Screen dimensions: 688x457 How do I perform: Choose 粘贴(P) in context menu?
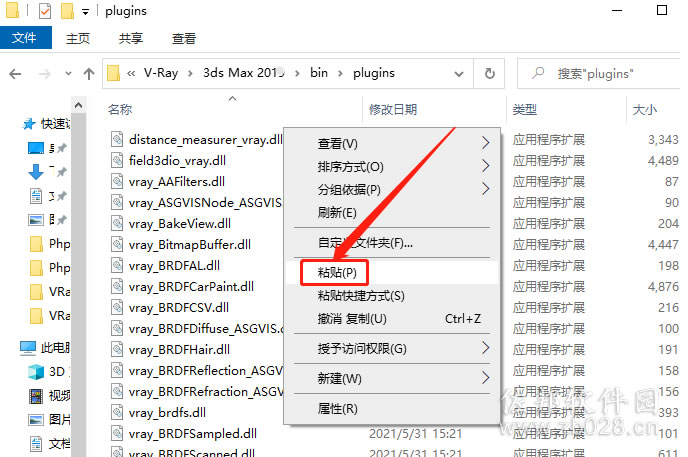click(392, 272)
